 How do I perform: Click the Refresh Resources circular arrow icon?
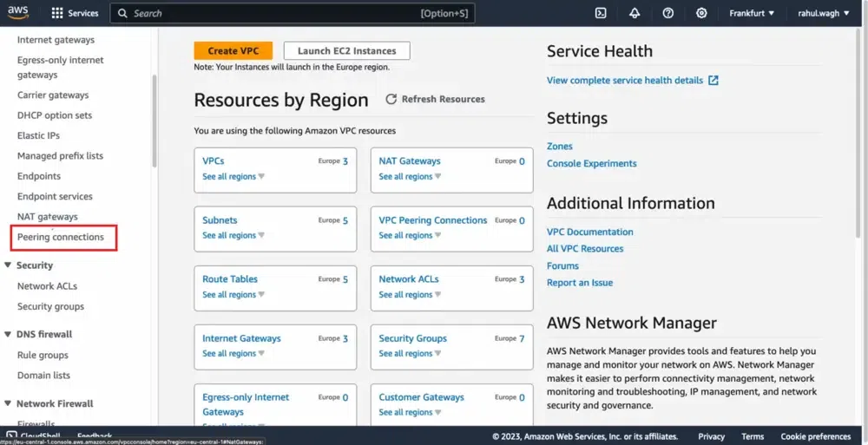391,99
